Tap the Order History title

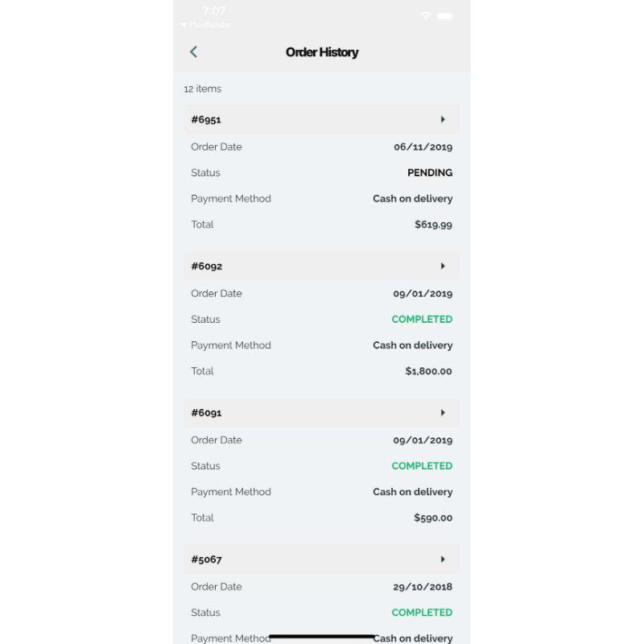[321, 52]
